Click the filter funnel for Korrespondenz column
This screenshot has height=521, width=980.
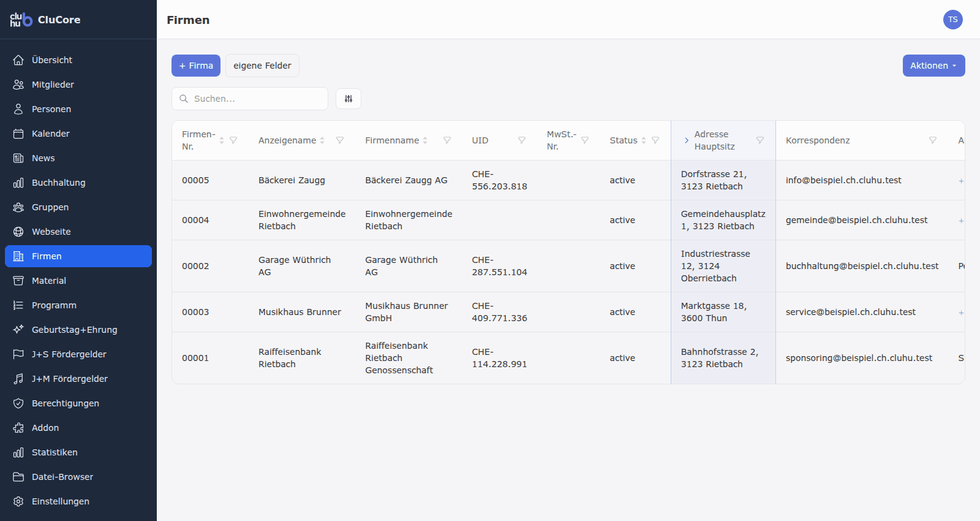933,140
